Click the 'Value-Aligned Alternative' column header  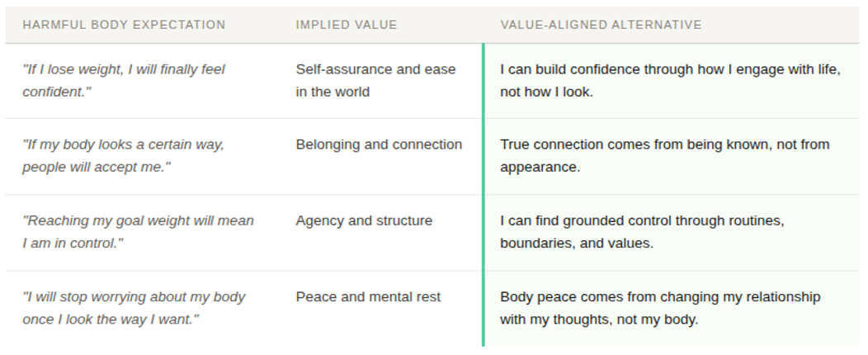(601, 25)
